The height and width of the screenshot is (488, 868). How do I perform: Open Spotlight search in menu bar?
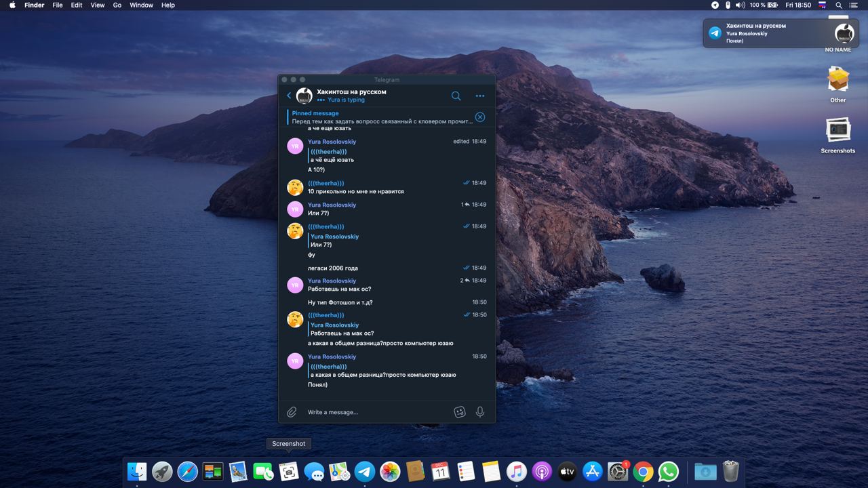tap(839, 5)
